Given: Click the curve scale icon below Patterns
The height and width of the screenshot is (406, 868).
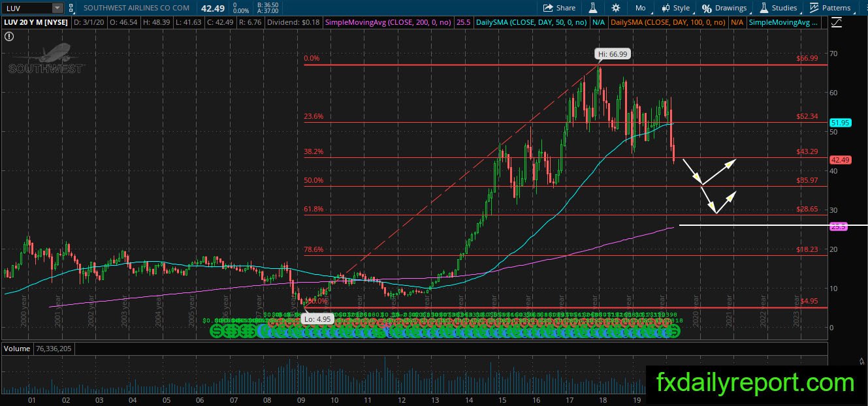Looking at the screenshot, I should pyautogui.click(x=836, y=23).
